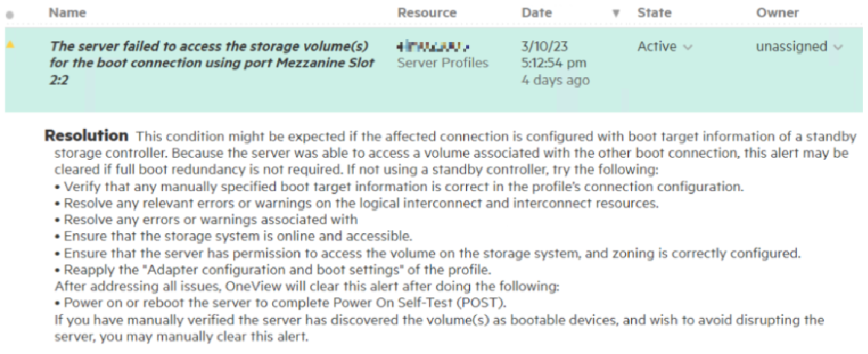
Task: Sort alerts by Owner column
Action: [x=777, y=13]
